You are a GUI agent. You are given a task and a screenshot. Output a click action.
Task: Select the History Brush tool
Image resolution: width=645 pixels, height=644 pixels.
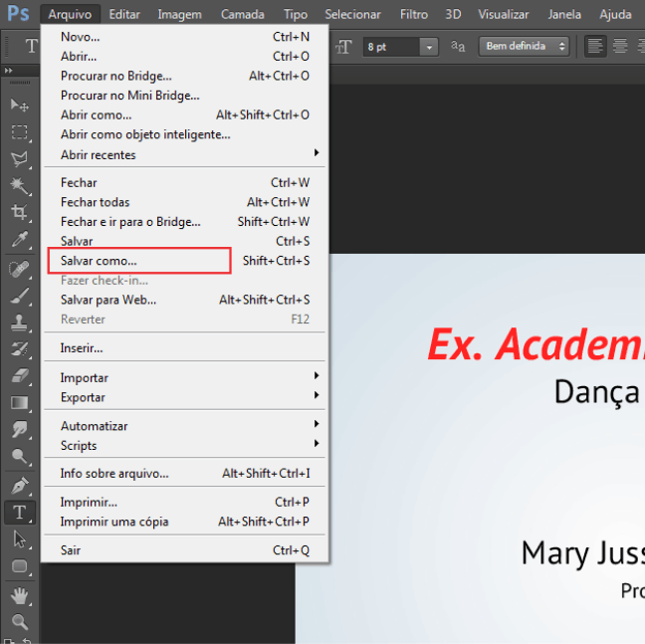[19, 348]
